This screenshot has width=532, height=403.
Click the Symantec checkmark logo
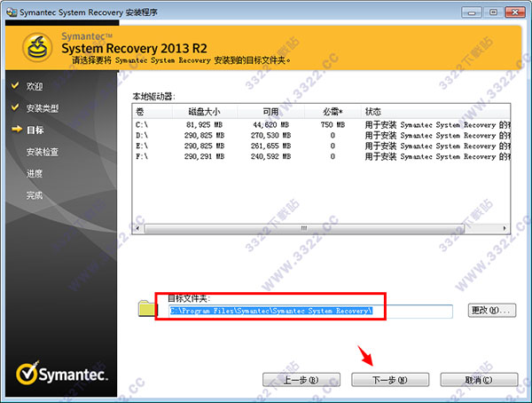[x=27, y=373]
